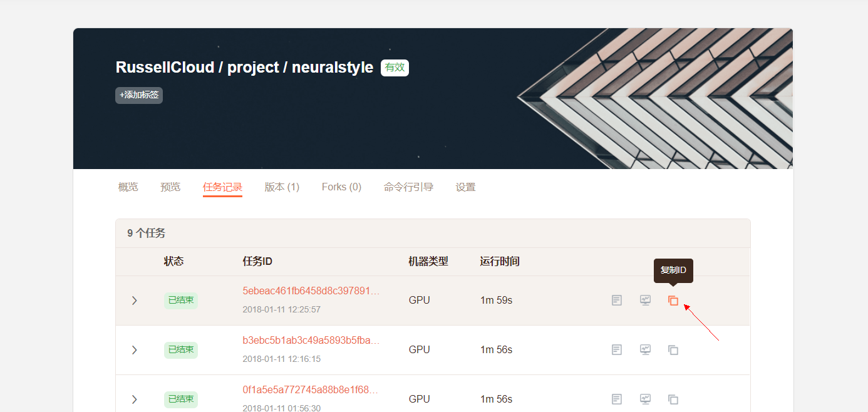
Task: Select the 任务记录 tab
Action: (222, 187)
